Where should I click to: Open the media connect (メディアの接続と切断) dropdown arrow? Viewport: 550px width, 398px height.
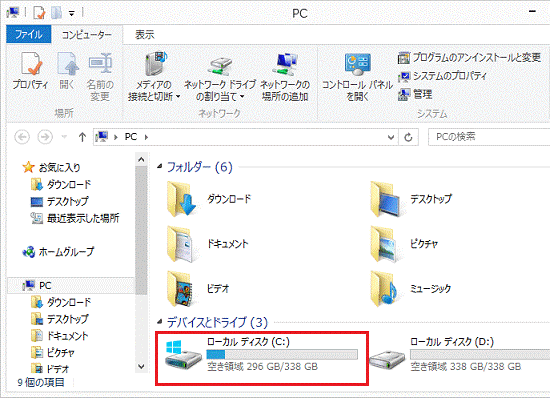(x=178, y=96)
